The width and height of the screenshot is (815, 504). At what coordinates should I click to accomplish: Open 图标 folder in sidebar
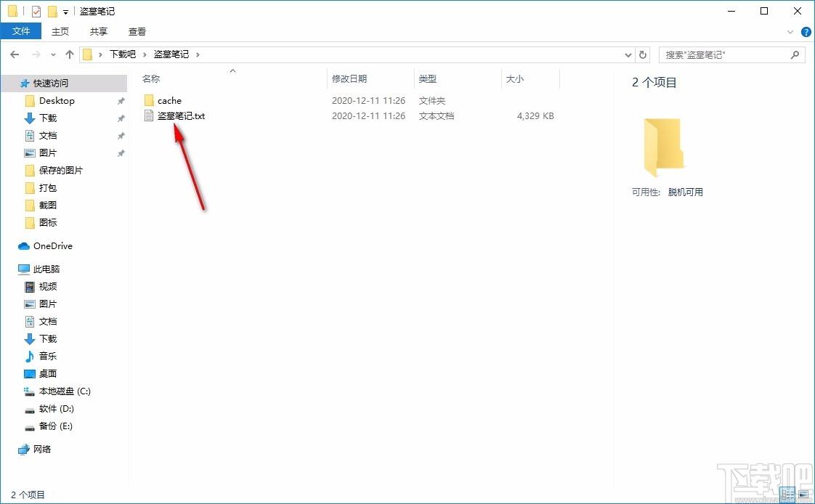pos(48,222)
